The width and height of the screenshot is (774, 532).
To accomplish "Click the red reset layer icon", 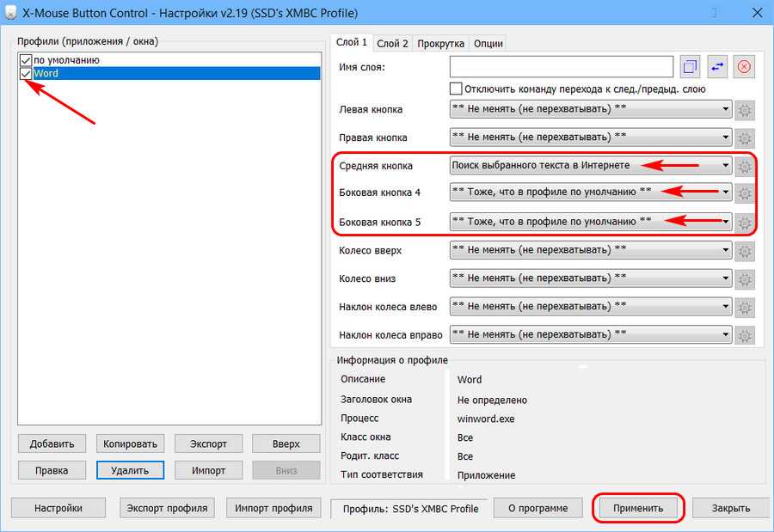I will pyautogui.click(x=744, y=66).
